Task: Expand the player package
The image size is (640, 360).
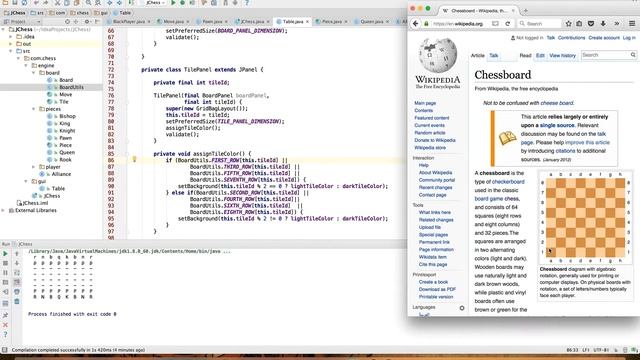Action: pyautogui.click(x=34, y=167)
